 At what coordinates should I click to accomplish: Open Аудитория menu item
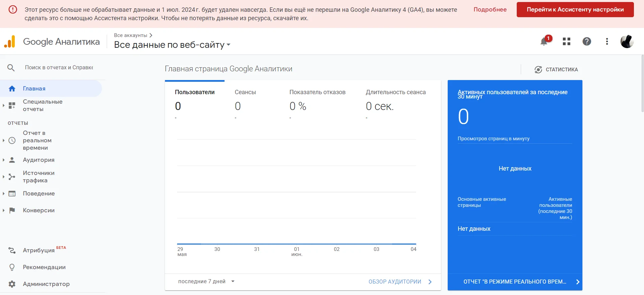click(x=39, y=160)
